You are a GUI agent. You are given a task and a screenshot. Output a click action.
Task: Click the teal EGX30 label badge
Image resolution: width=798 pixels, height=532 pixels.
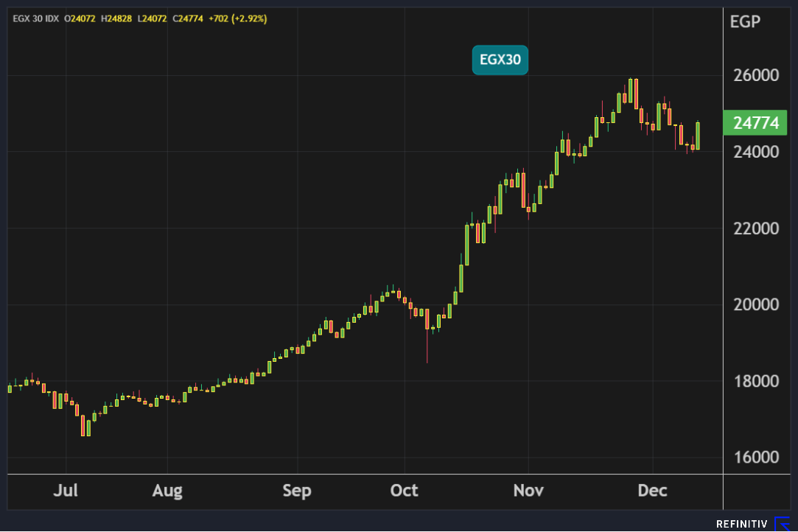[500, 60]
